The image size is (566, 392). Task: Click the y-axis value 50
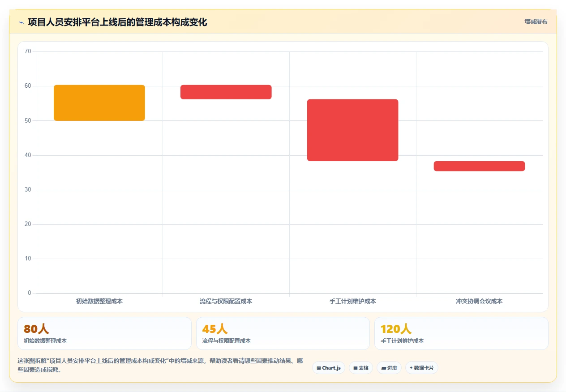pos(28,120)
